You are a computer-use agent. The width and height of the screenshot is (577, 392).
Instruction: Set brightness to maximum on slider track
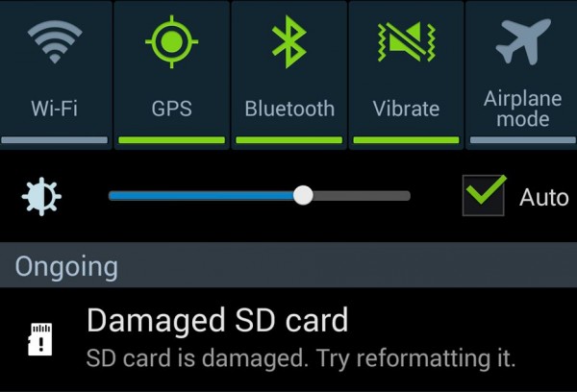407,196
